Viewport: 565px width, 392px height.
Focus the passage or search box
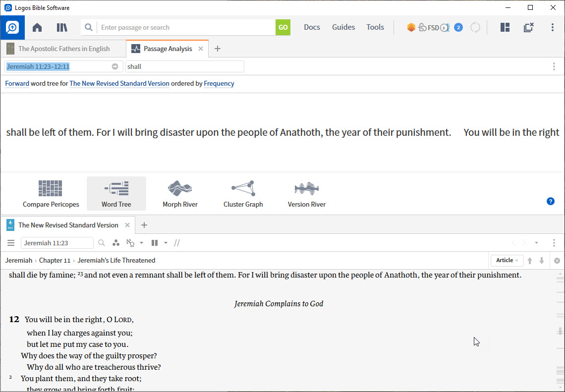[186, 27]
